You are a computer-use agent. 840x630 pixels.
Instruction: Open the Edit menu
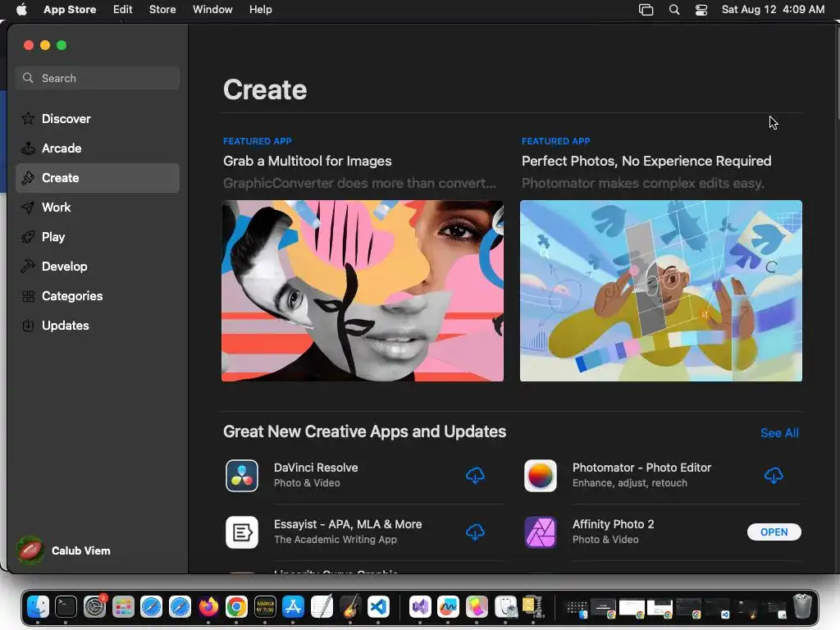click(x=123, y=10)
